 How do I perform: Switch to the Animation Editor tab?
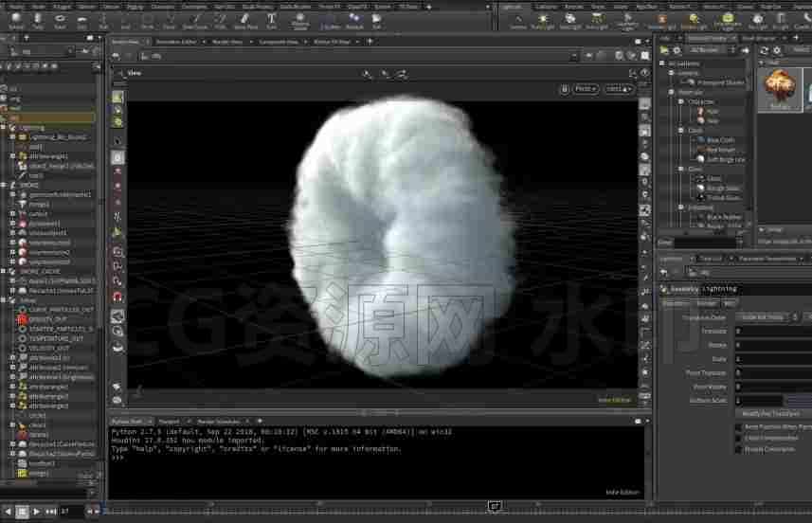pos(176,42)
